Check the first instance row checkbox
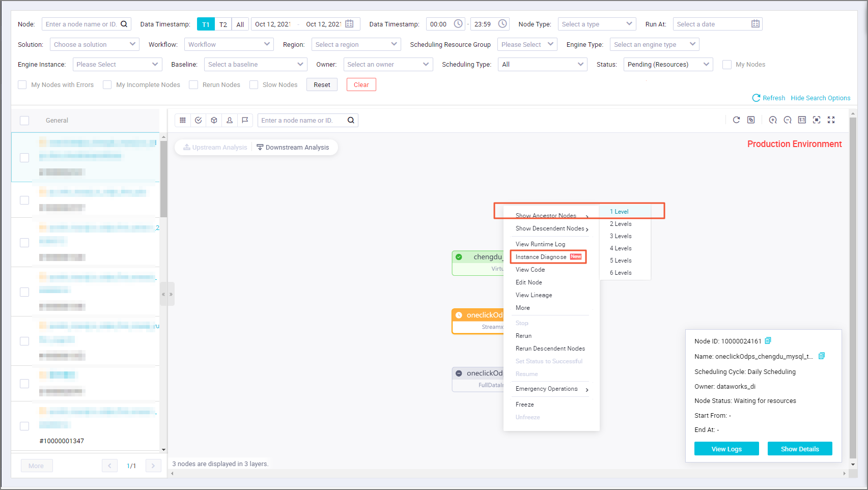 [24, 158]
